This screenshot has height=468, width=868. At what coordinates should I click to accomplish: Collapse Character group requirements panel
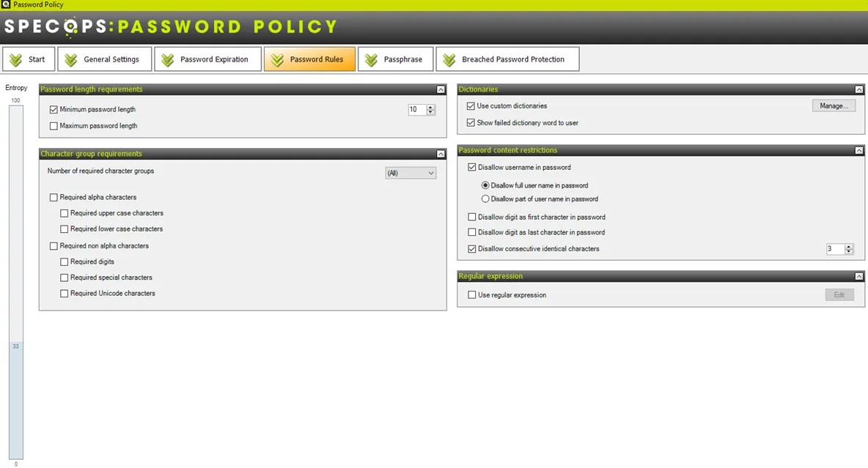pyautogui.click(x=441, y=154)
